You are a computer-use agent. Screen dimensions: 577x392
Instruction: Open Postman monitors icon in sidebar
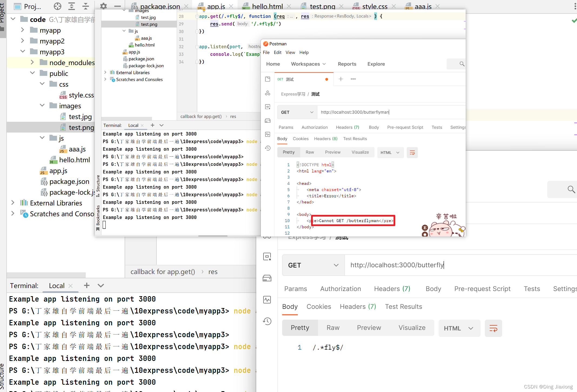coord(267,299)
